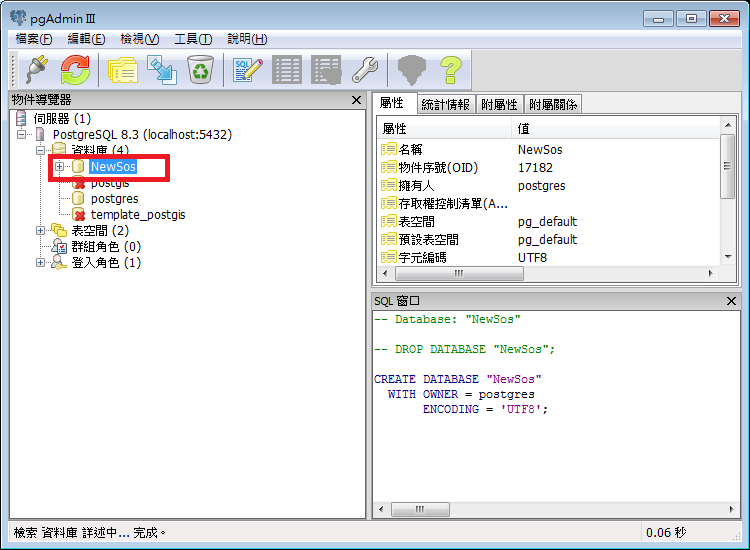Click the 預設表空間 property row

[x=549, y=240]
